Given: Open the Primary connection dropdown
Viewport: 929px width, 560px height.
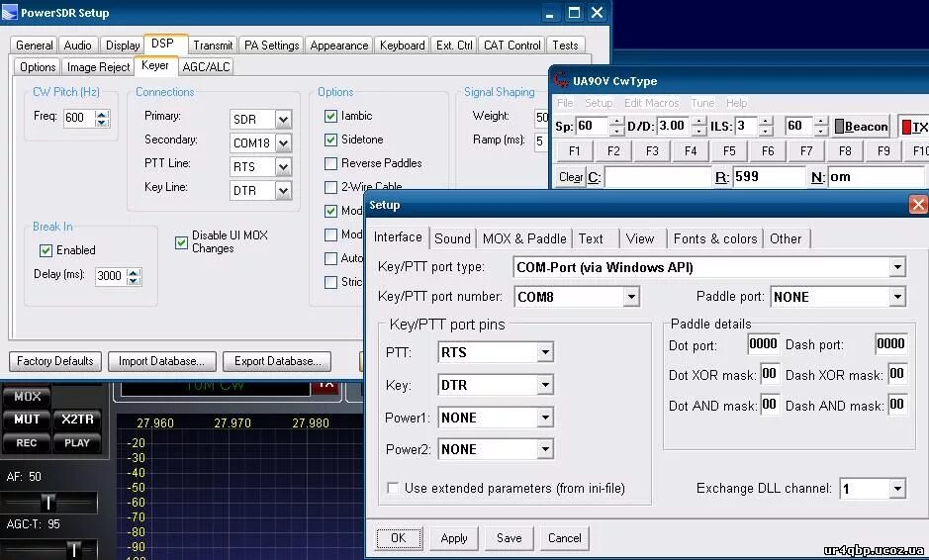Looking at the screenshot, I should (x=283, y=119).
